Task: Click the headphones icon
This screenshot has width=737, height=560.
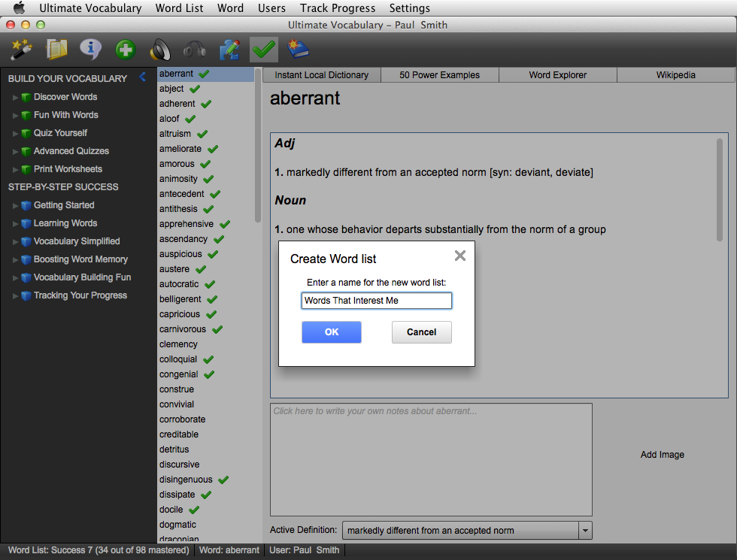Action: click(195, 50)
